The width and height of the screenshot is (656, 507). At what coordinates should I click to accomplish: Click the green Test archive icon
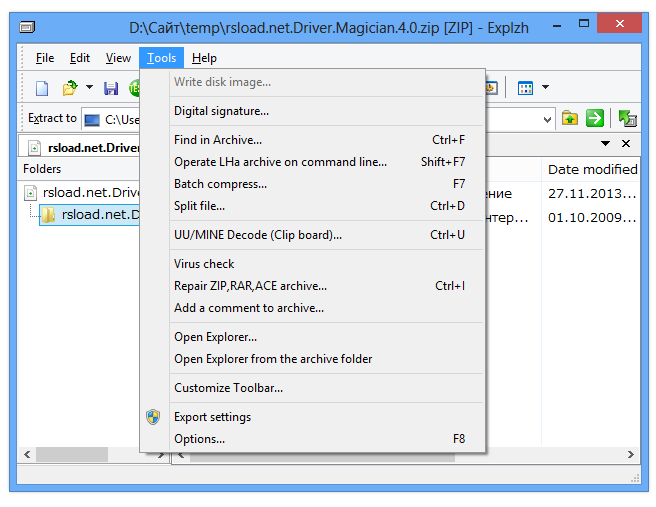(x=134, y=88)
